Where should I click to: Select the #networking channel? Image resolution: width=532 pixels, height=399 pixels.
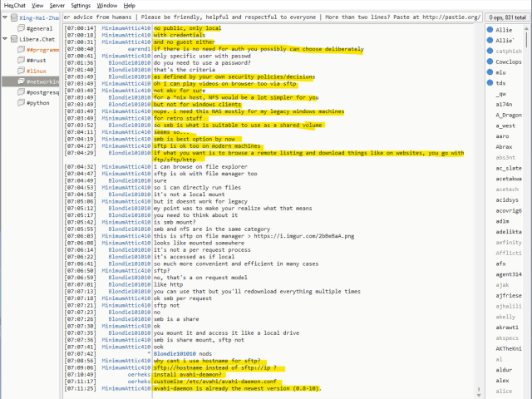[x=42, y=81]
